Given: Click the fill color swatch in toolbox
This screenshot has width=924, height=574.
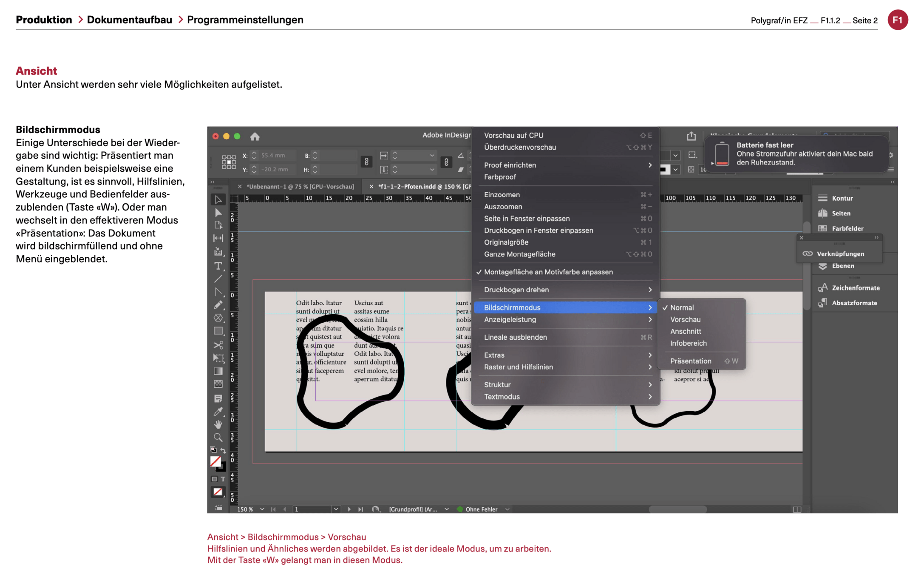Looking at the screenshot, I should click(x=215, y=461).
